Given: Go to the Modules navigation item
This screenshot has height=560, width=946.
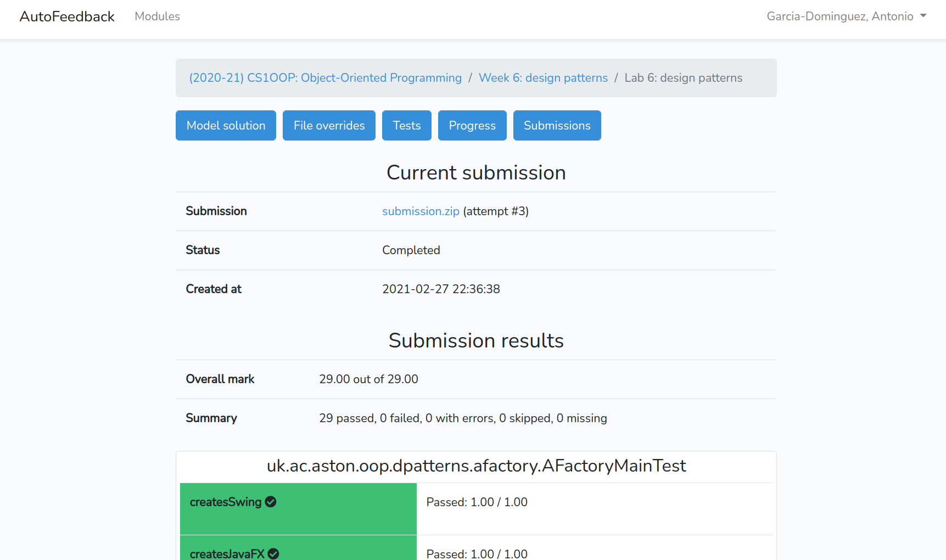Looking at the screenshot, I should 157,16.
